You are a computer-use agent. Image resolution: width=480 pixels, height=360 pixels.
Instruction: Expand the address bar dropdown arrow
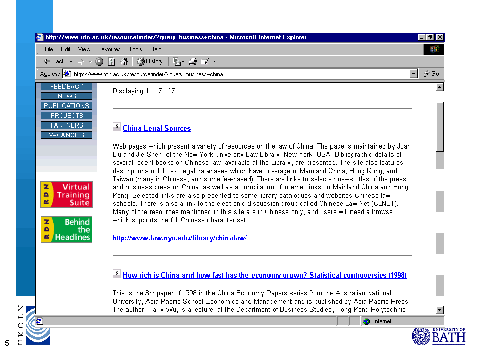pos(414,74)
